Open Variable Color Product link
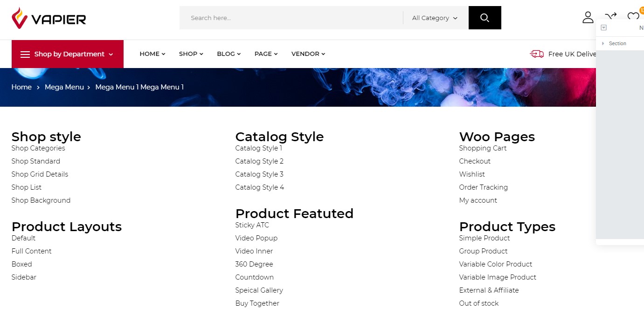 click(x=496, y=264)
